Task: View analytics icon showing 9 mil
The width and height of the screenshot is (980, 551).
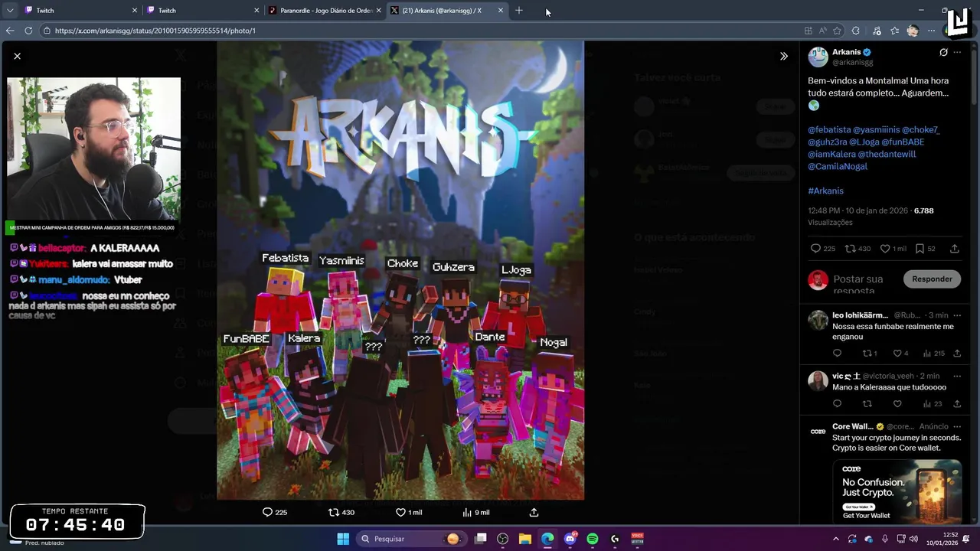Action: tap(466, 512)
